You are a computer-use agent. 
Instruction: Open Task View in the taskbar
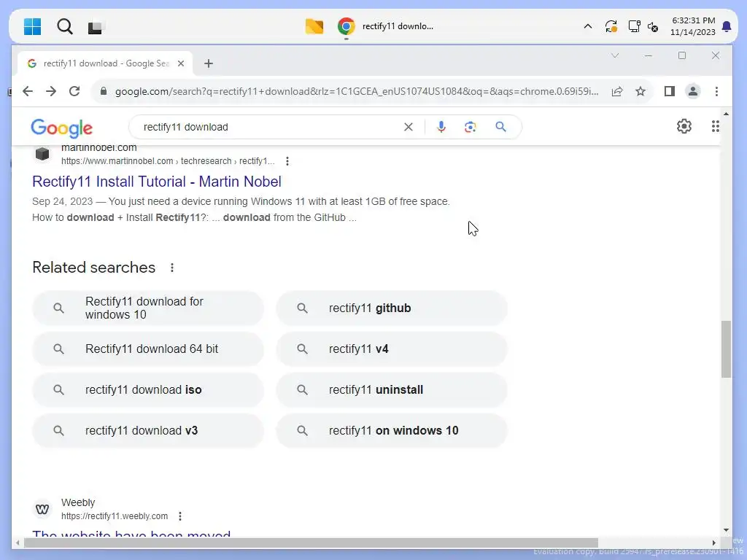96,27
